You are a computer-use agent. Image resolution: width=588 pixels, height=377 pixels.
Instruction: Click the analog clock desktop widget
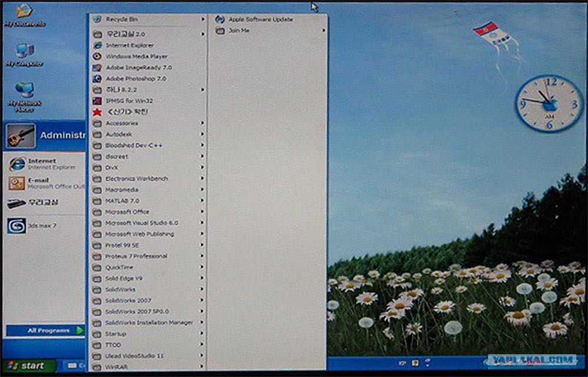pyautogui.click(x=549, y=103)
